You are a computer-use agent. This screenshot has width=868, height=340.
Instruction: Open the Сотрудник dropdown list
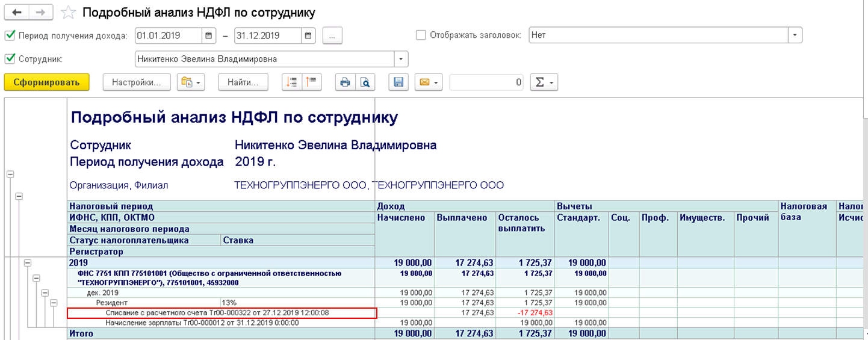pos(401,59)
